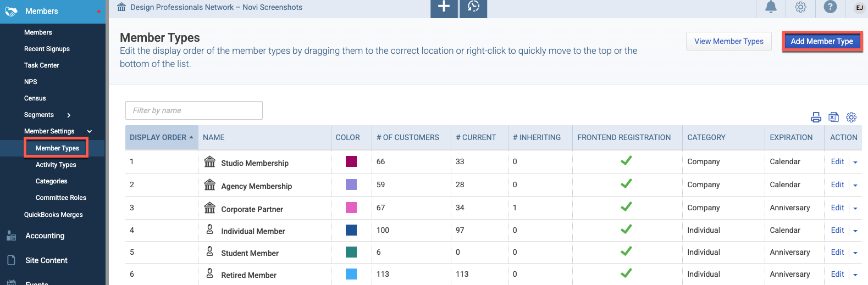Edit the Retired Member type

point(837,274)
